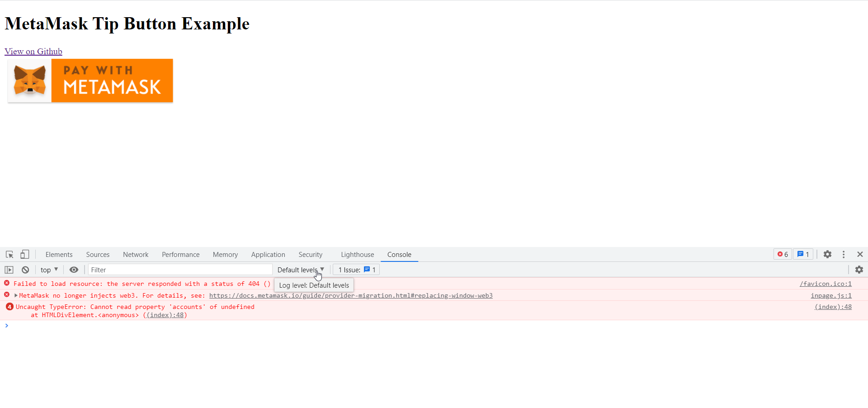Close the DevTools panel
Image resolution: width=868 pixels, height=408 pixels.
(x=860, y=255)
